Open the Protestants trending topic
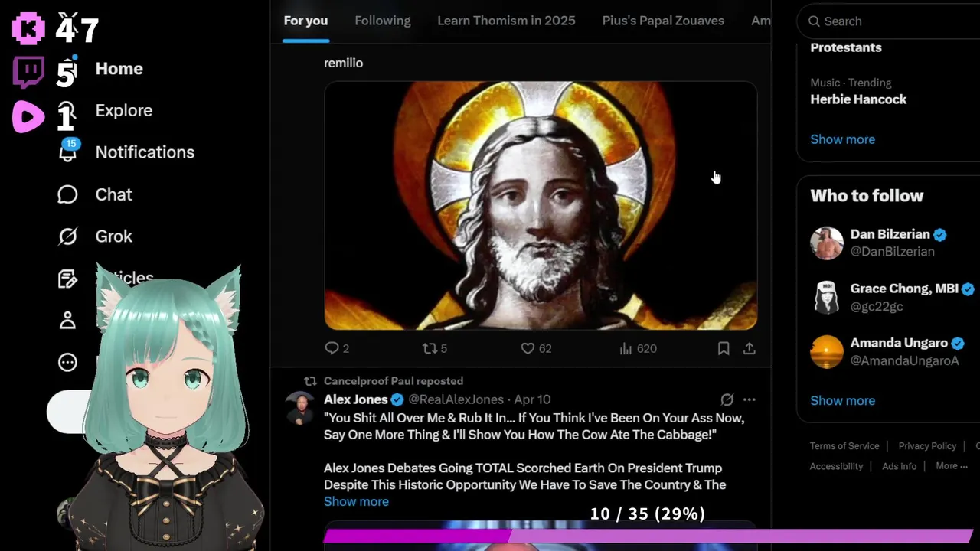 pos(846,47)
